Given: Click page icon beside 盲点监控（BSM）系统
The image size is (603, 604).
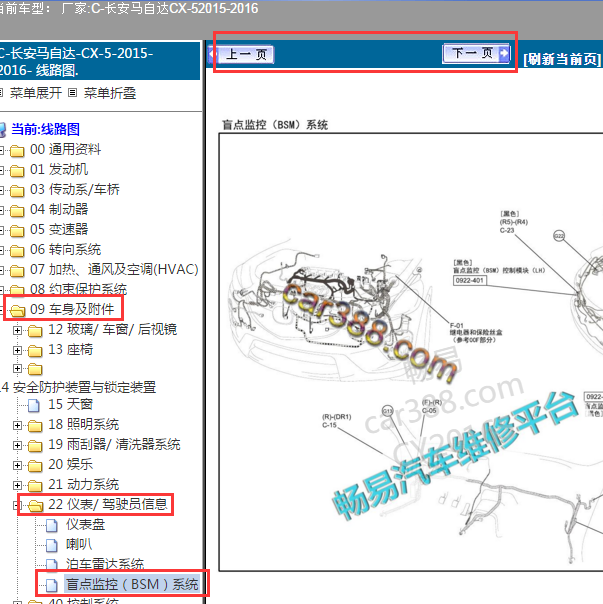Looking at the screenshot, I should coord(52,585).
